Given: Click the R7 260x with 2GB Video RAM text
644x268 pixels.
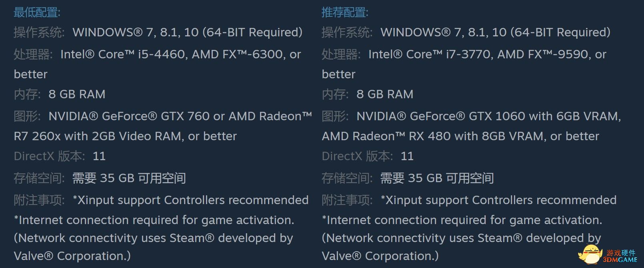Looking at the screenshot, I should pos(125,136).
